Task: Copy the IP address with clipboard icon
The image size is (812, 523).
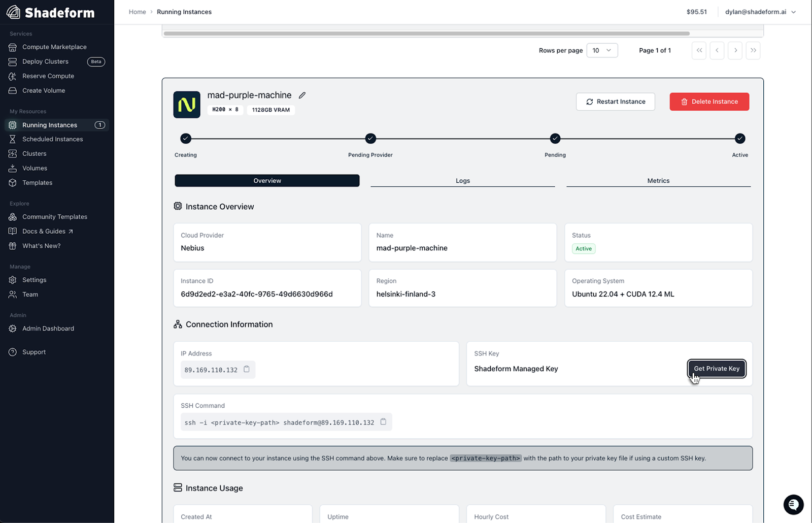Action: (247, 369)
